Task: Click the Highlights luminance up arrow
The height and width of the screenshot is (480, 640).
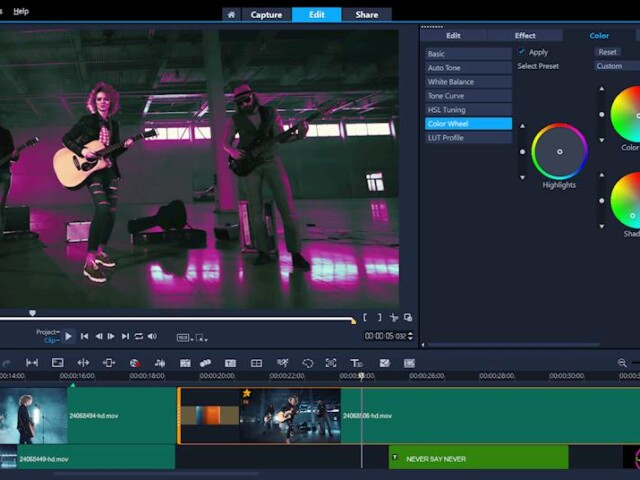Action: [521, 127]
